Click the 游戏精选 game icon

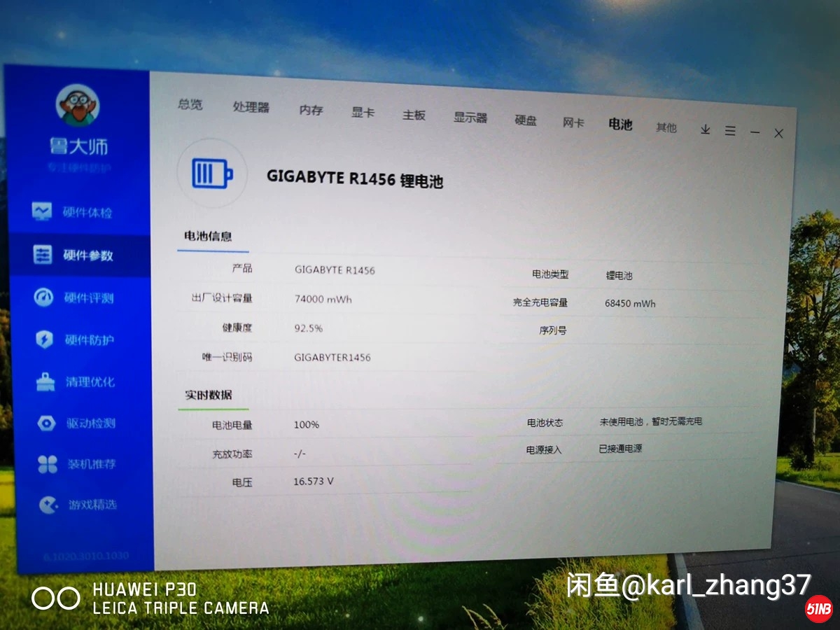[x=48, y=505]
